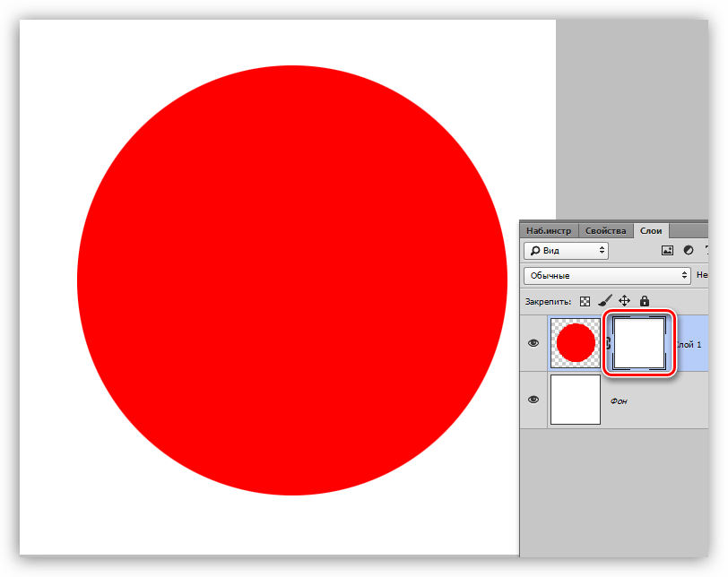728x577 pixels.
Task: Hide the Слой 1 layer
Action: (x=533, y=343)
